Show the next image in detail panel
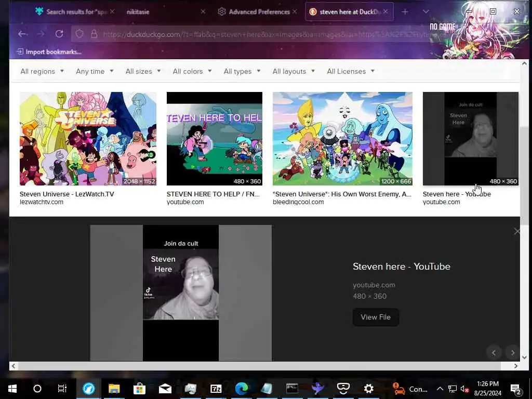The image size is (532, 399). pyautogui.click(x=513, y=353)
